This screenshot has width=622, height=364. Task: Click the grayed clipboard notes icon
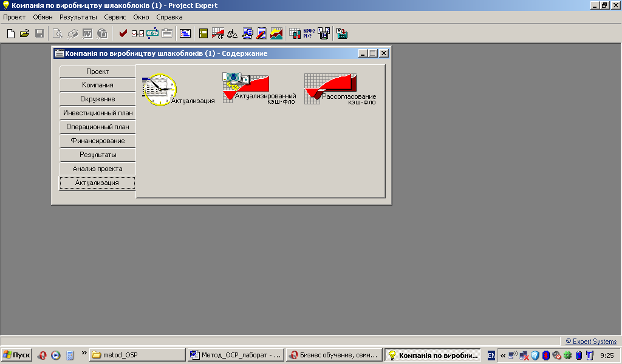click(167, 33)
